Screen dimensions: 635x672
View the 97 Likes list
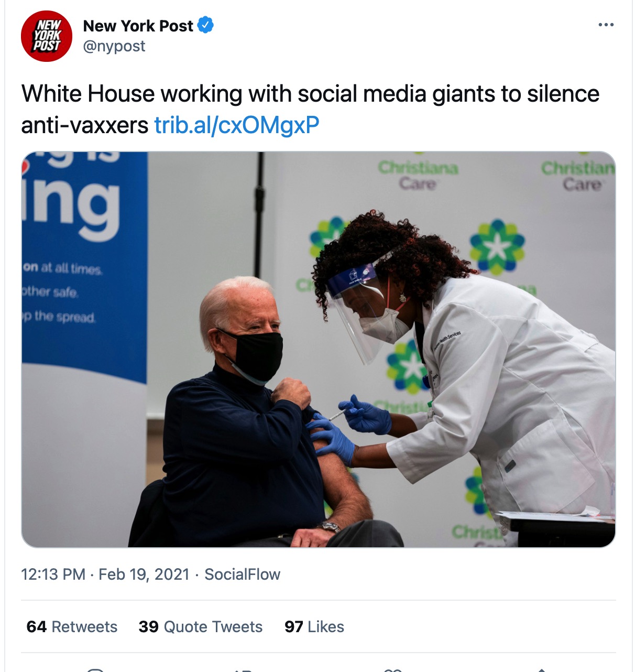314,627
